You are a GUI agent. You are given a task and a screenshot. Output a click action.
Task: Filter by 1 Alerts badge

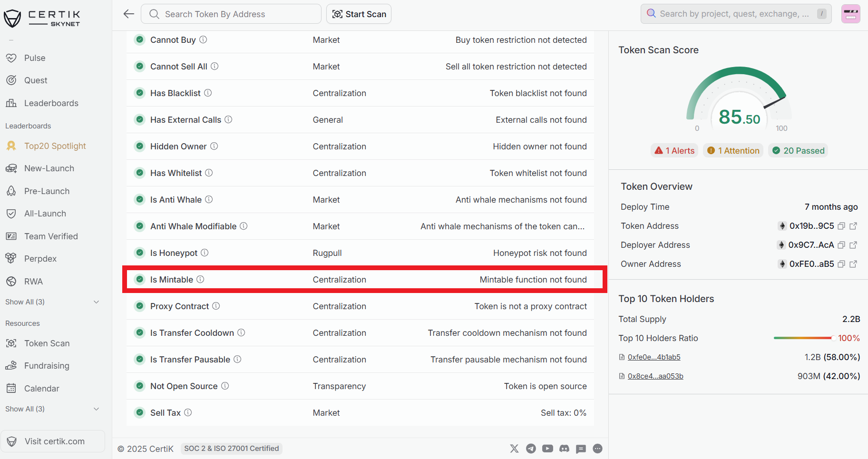coord(674,151)
